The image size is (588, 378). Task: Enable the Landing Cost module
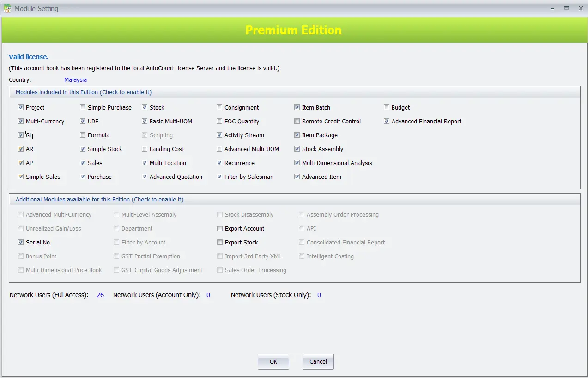click(x=145, y=149)
